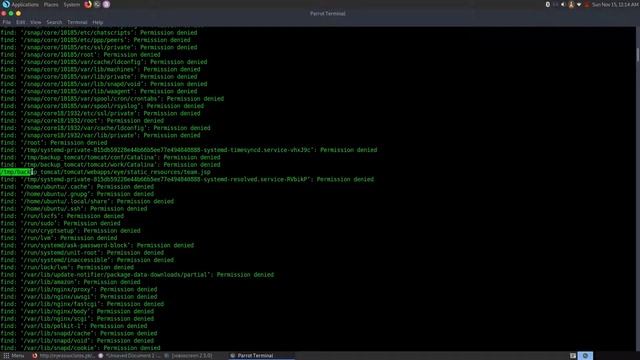Switch to the Firefox browser window in taskbar
640x360 pixels.
[63, 356]
